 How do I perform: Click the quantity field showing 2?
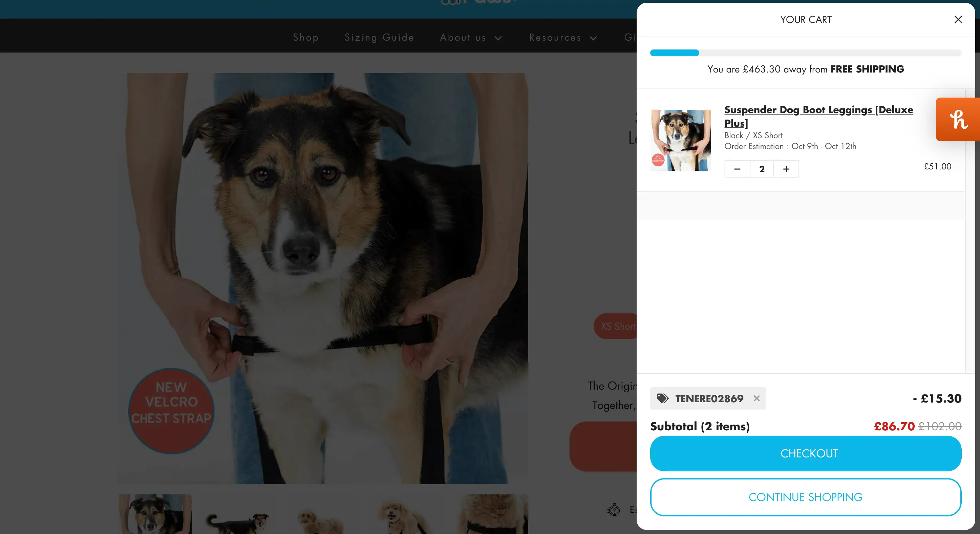point(762,169)
